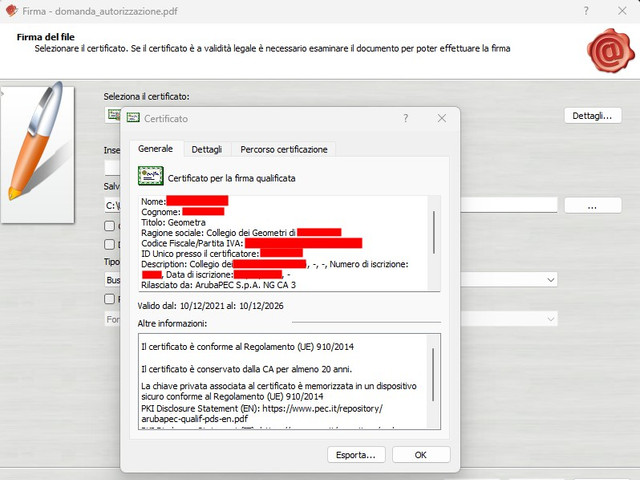Click the main window help question mark
Screen dimensions: 640x480
point(586,11)
